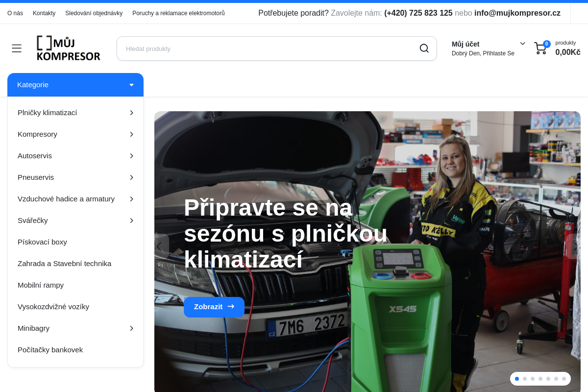Select the fourth carousel indicator dot

[540, 378]
